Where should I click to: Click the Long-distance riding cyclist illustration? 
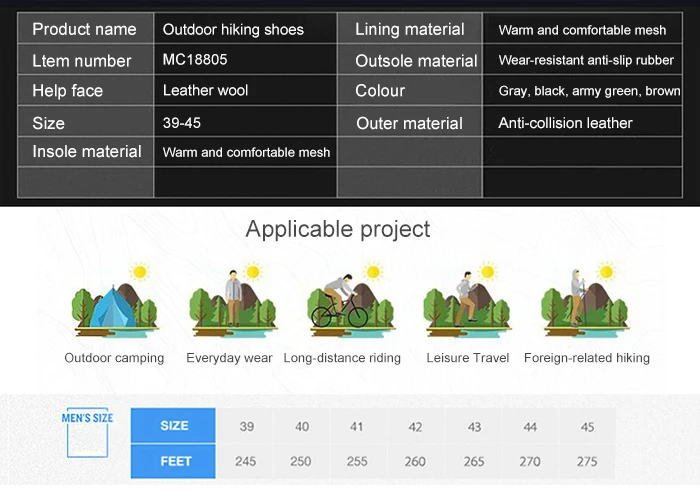pyautogui.click(x=351, y=299)
